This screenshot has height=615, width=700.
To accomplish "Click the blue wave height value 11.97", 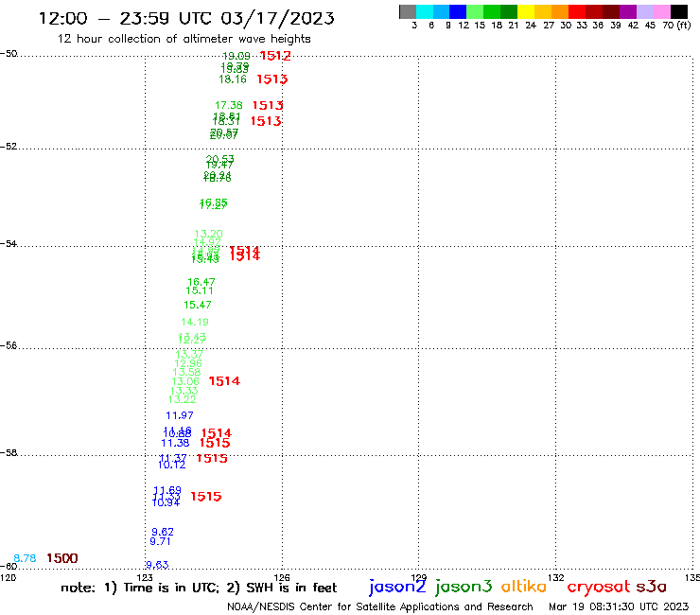I will [180, 415].
